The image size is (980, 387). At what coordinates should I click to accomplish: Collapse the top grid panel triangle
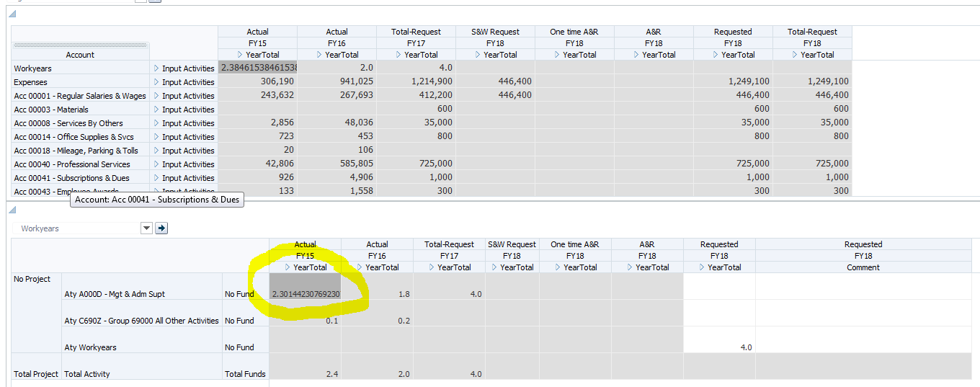12,14
